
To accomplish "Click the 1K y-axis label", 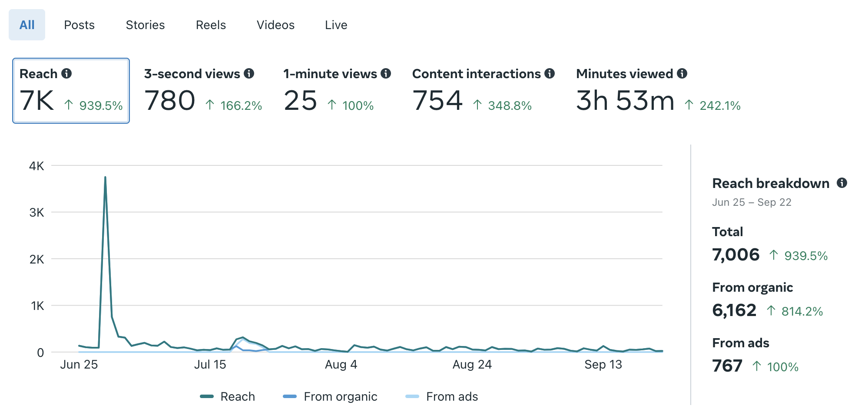I will (x=37, y=306).
